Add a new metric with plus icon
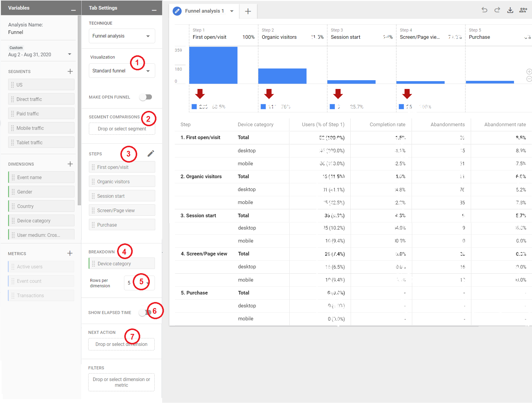 pos(70,253)
